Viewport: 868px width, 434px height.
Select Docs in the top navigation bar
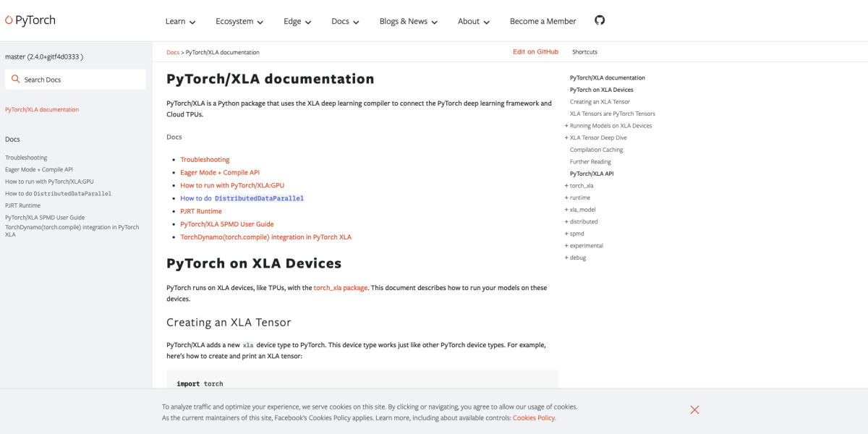344,22
